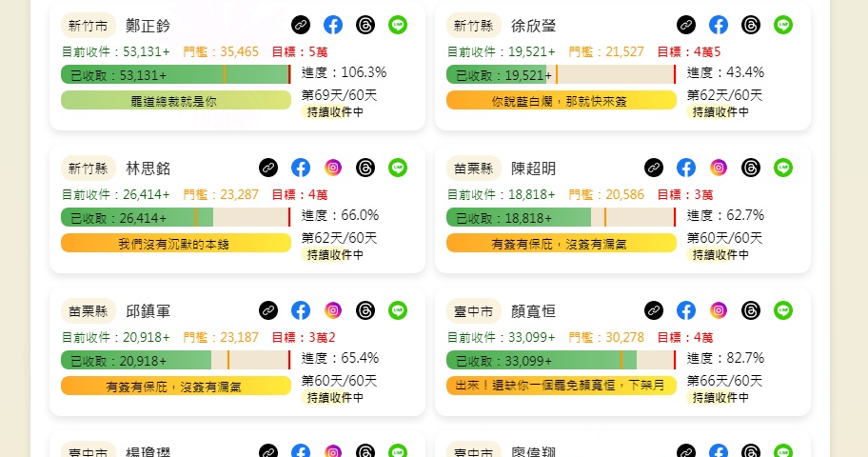Open 林思銘's Instagram icon
Screen dimensions: 868x457
pos(333,168)
